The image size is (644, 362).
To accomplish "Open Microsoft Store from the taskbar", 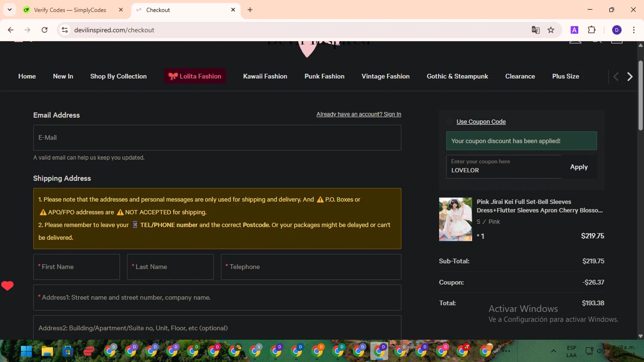I will point(68,351).
